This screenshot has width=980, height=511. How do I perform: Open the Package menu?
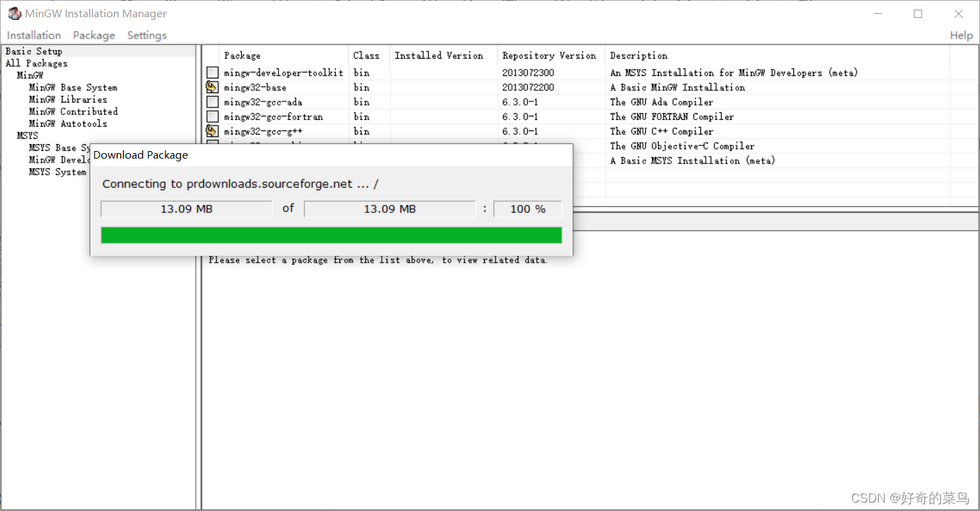pyautogui.click(x=94, y=35)
